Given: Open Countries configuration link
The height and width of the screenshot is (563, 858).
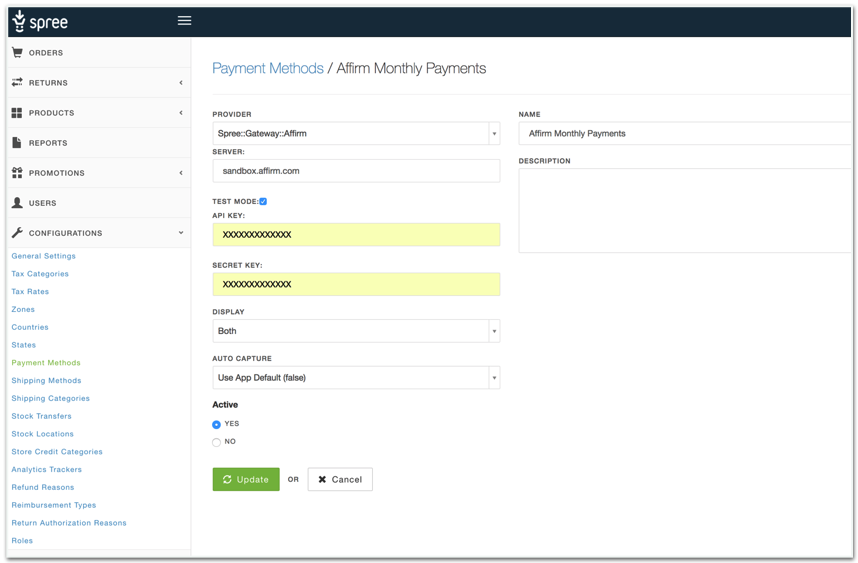Looking at the screenshot, I should 30,327.
